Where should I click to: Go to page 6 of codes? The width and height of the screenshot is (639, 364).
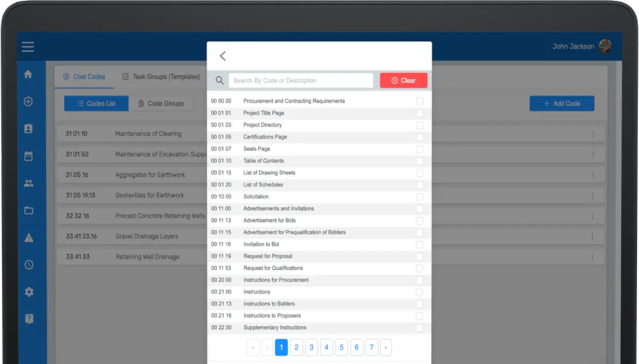(356, 348)
